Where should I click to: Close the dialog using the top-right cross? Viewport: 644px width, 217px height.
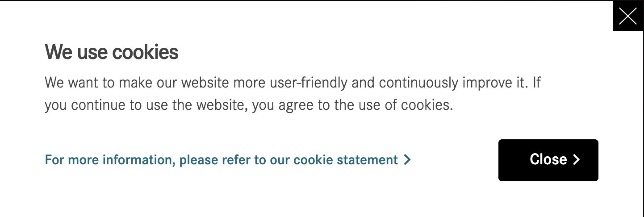pos(628,16)
